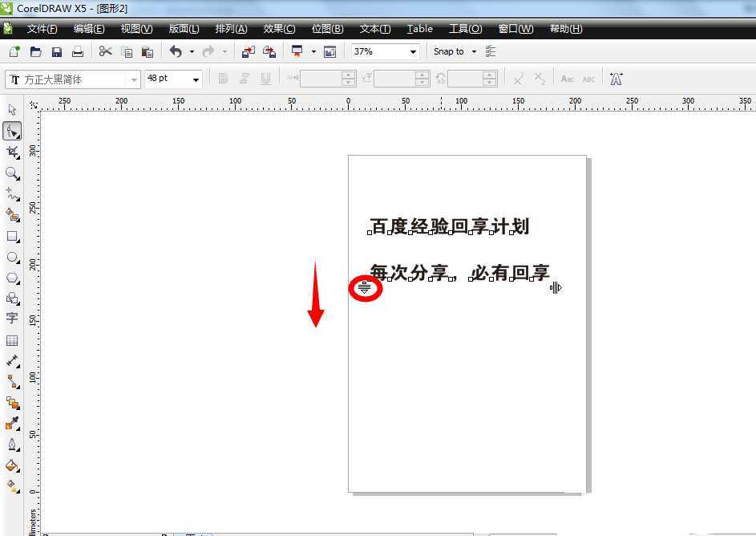Pick the Eyedropper tool

pyautogui.click(x=11, y=424)
